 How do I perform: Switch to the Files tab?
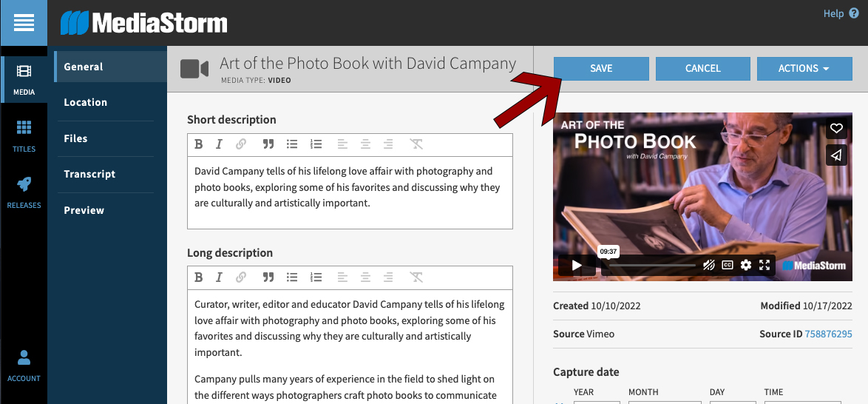pos(75,138)
